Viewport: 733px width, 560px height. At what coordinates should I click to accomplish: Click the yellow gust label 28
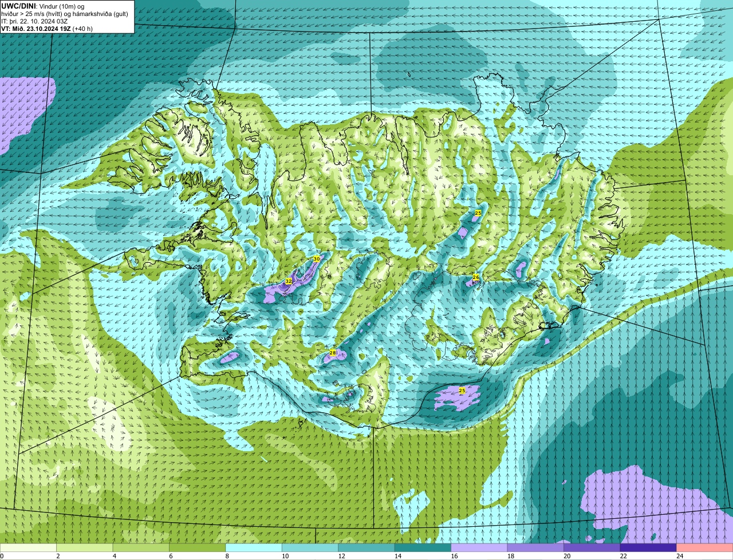tap(332, 353)
